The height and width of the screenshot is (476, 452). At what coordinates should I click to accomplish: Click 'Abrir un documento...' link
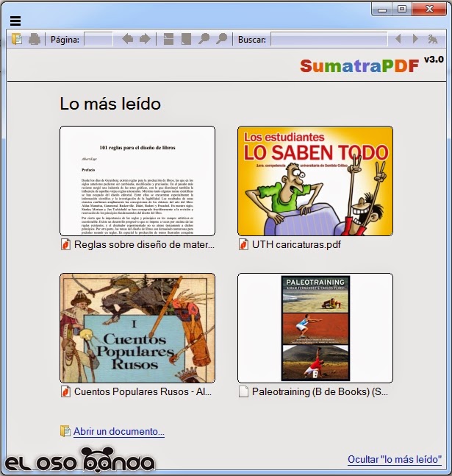(x=119, y=431)
